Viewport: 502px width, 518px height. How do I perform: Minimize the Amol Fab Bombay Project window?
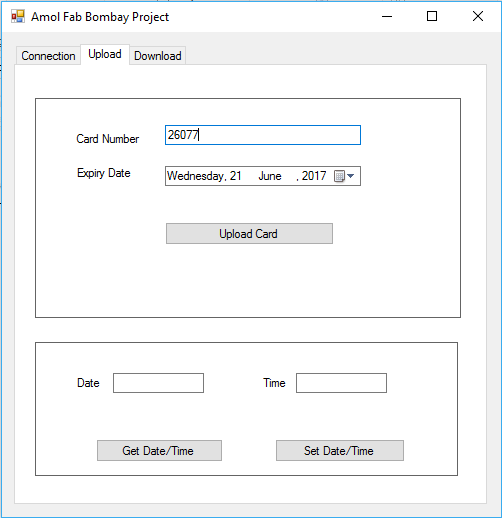coord(387,16)
